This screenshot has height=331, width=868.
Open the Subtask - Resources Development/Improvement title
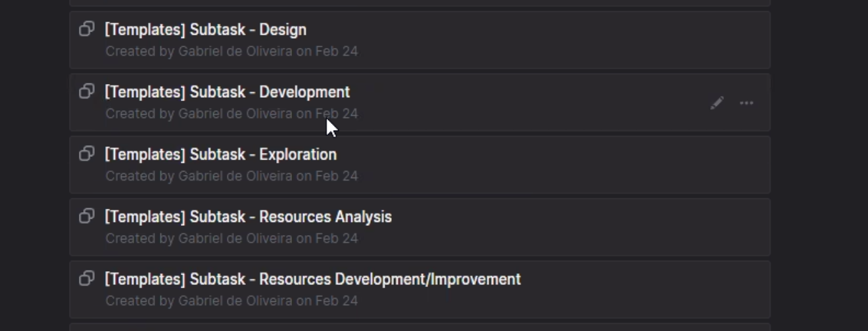(312, 279)
